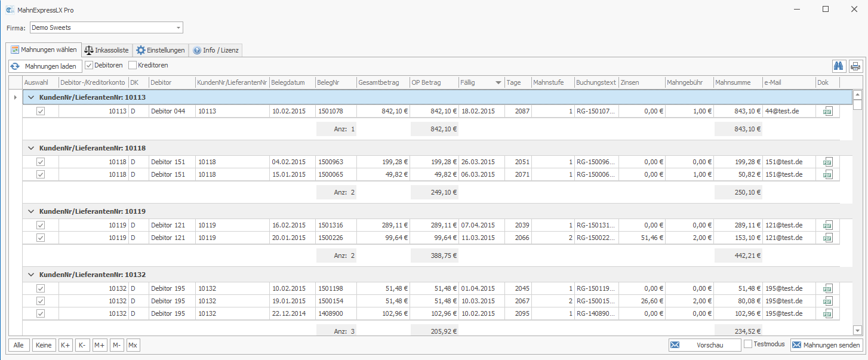Uncheck the Debitoren checkbox
The width and height of the screenshot is (868, 360).
[89, 65]
